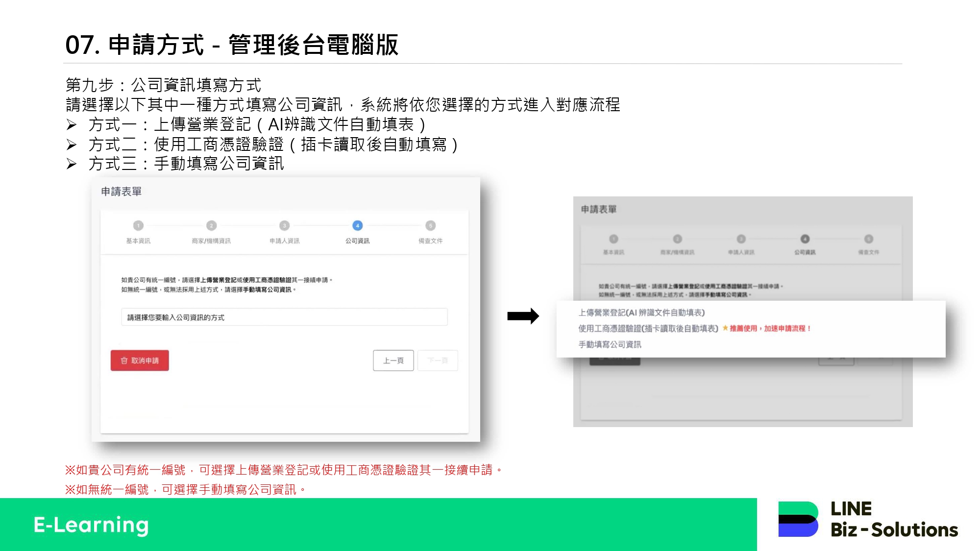Screen dimensions: 980x551
Task: Click step 1 circle in right screenshot
Action: tap(613, 239)
